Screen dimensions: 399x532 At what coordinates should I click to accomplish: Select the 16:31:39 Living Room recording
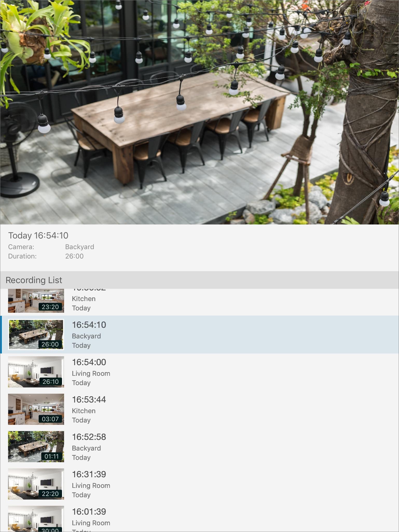point(199,484)
